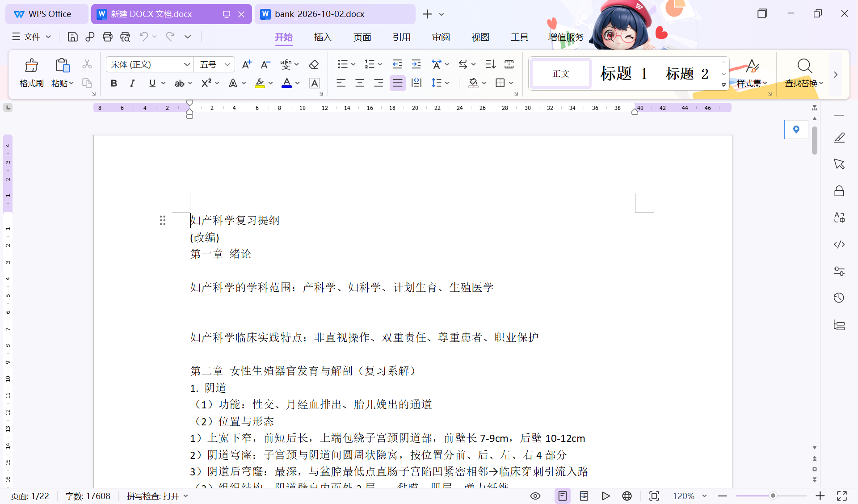Switch to the 插入 ribbon tab
This screenshot has height=504, width=858.
coord(323,37)
